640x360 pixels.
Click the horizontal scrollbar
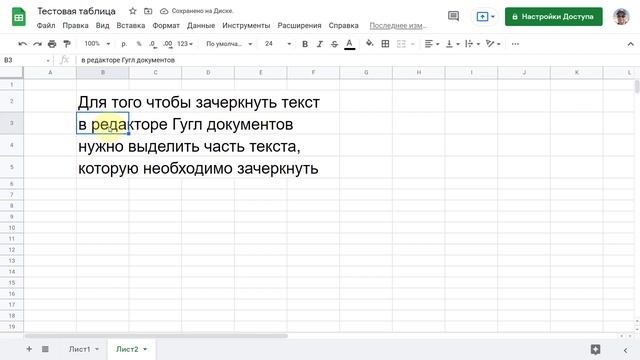pos(156,336)
